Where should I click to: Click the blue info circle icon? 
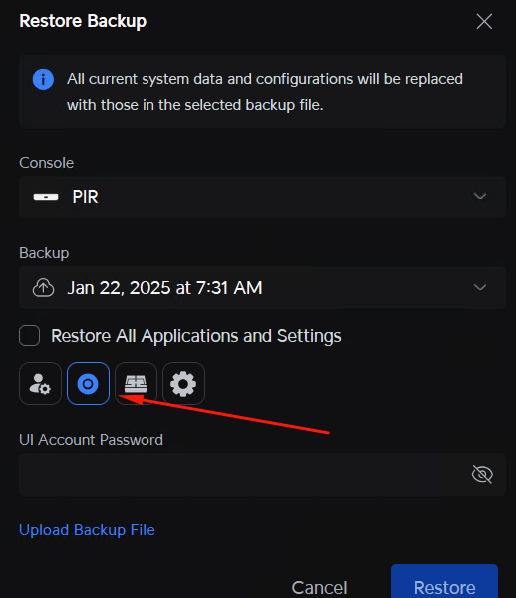(x=43, y=79)
